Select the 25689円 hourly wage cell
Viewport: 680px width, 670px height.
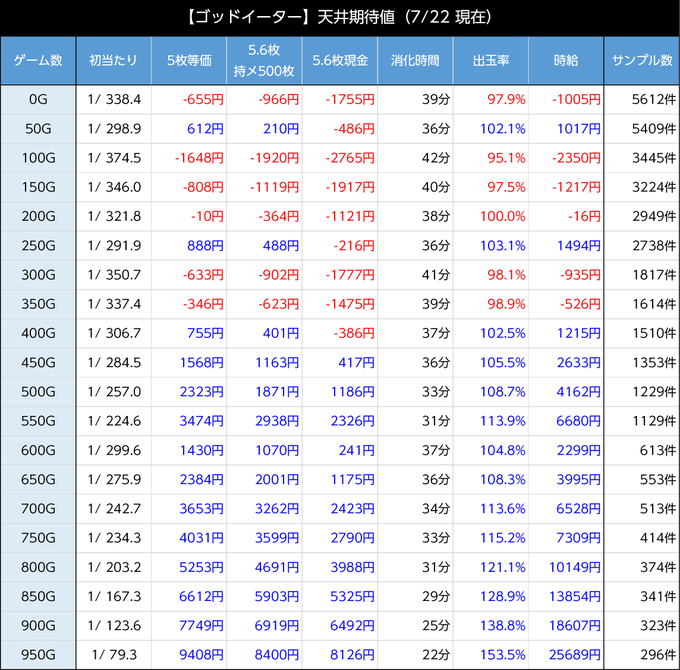coord(566,655)
